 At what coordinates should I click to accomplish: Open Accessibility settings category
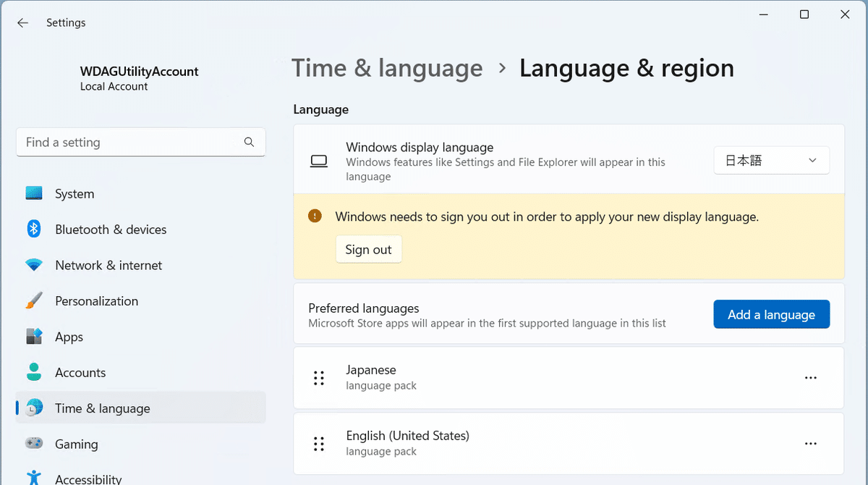coord(88,478)
